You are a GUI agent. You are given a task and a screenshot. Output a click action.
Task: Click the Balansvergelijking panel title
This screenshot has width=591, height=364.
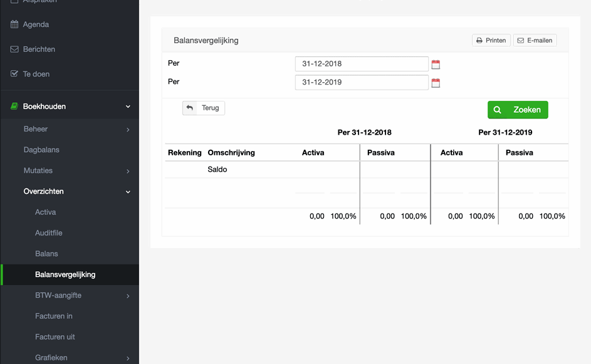(x=206, y=40)
